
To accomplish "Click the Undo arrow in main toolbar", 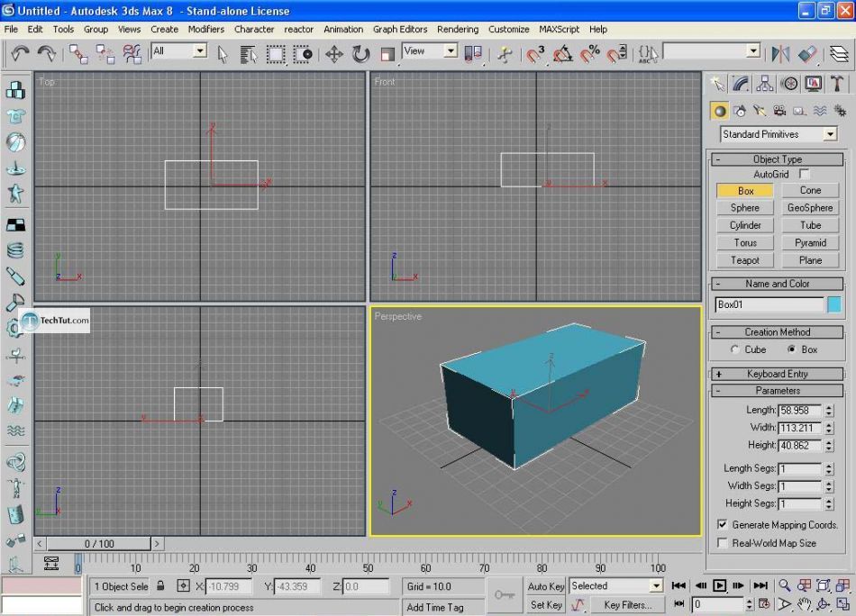I will point(20,54).
